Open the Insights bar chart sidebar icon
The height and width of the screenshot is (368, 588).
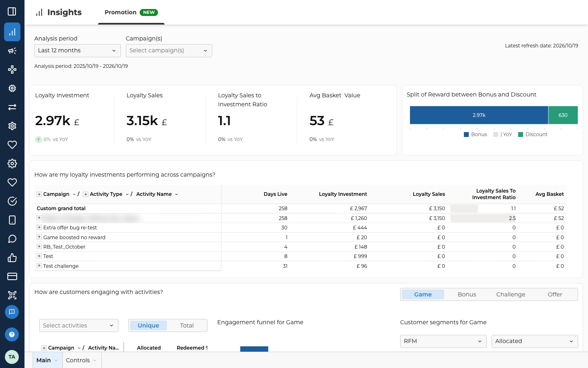tap(12, 32)
